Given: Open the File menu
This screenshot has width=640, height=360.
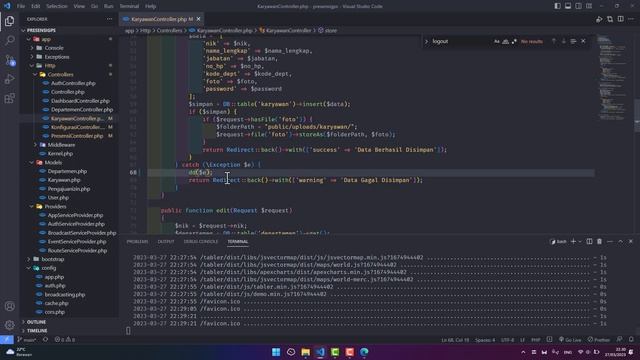Looking at the screenshot, I should coord(20,6).
